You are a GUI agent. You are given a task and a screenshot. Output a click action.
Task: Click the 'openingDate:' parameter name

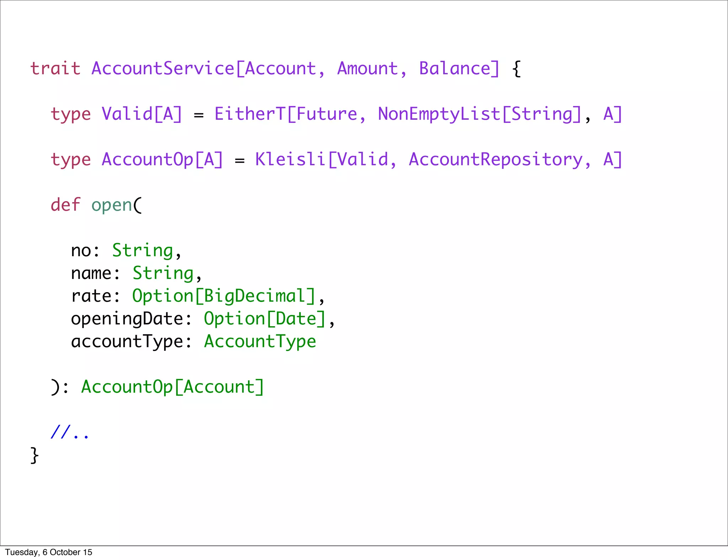pos(132,319)
